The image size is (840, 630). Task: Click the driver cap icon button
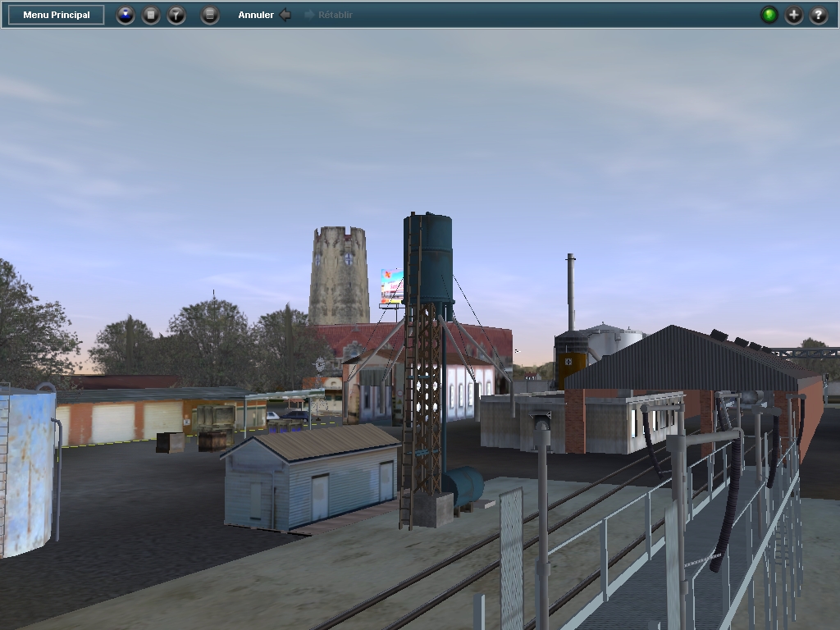[126, 15]
